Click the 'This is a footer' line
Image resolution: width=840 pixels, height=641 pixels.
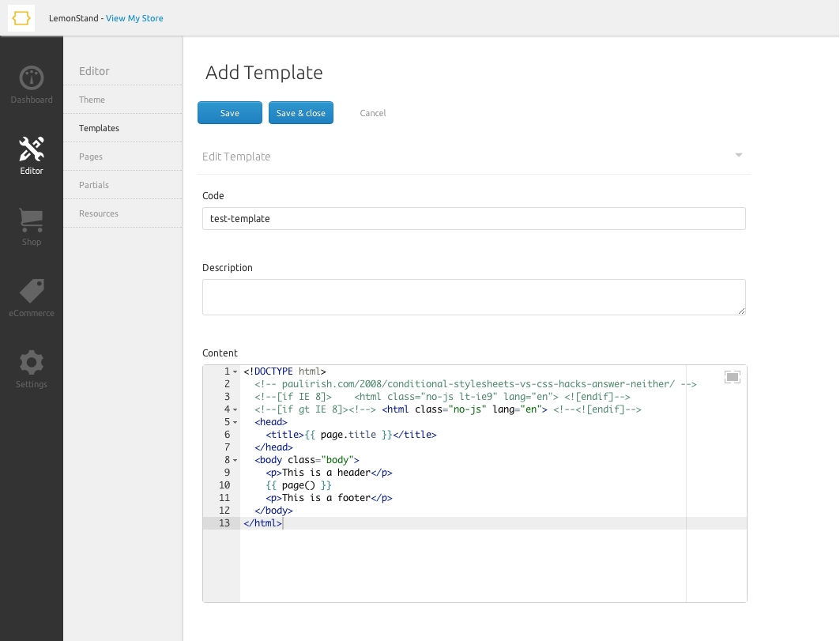[x=329, y=498]
